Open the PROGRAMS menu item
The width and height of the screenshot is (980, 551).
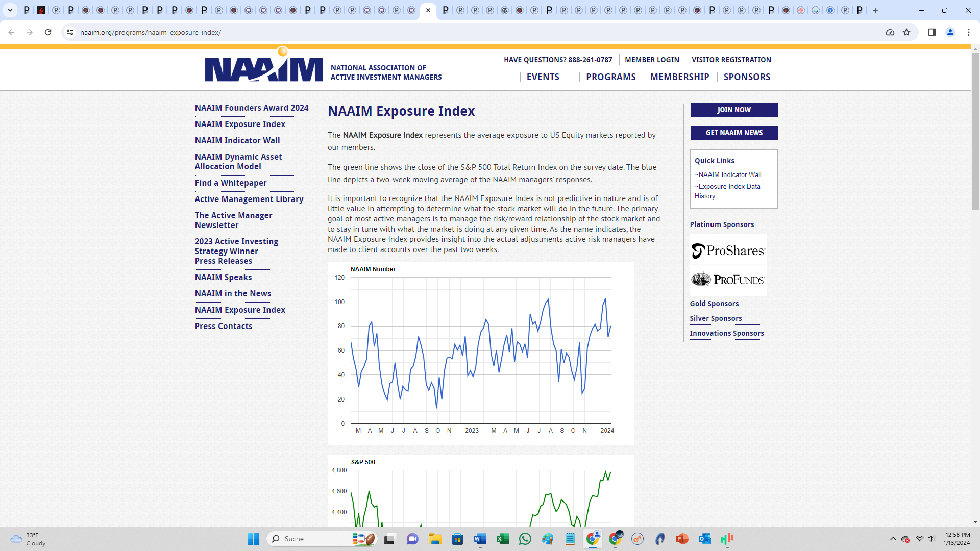pyautogui.click(x=610, y=77)
